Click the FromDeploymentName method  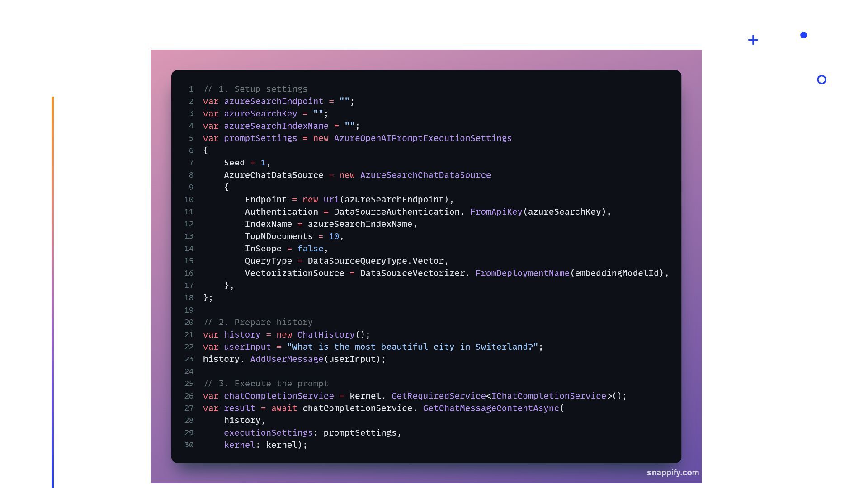click(x=522, y=273)
